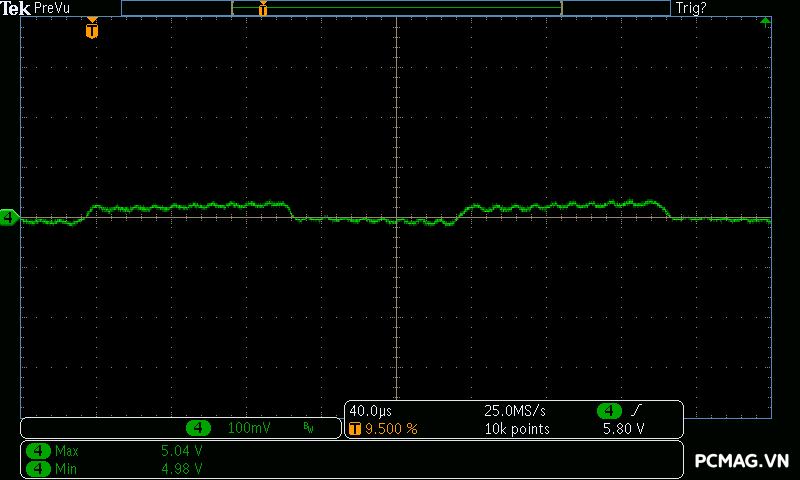Click the Tek logo
This screenshot has height=480, width=800.
pos(16,8)
